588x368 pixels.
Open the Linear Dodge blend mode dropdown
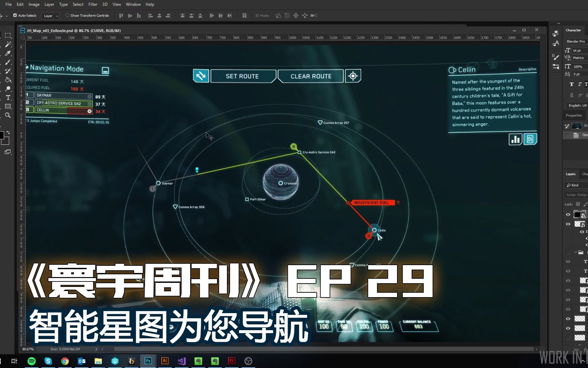pos(576,195)
